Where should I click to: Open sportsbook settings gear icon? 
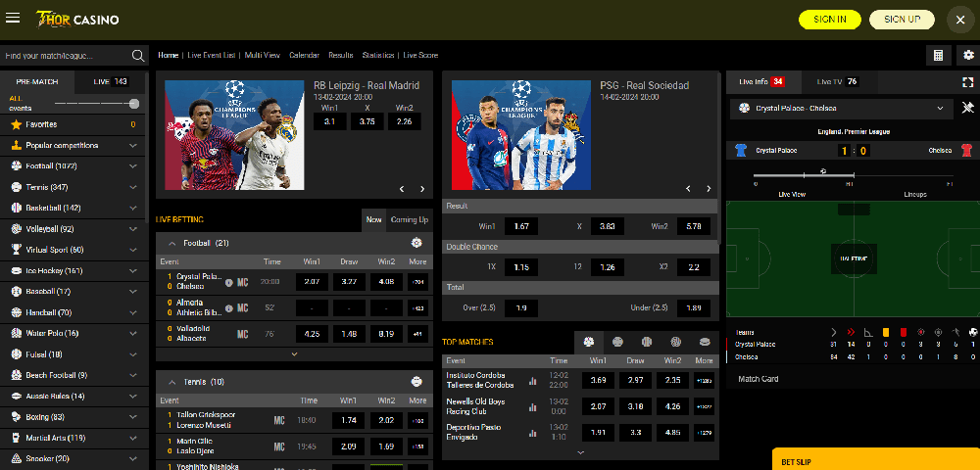(x=968, y=56)
